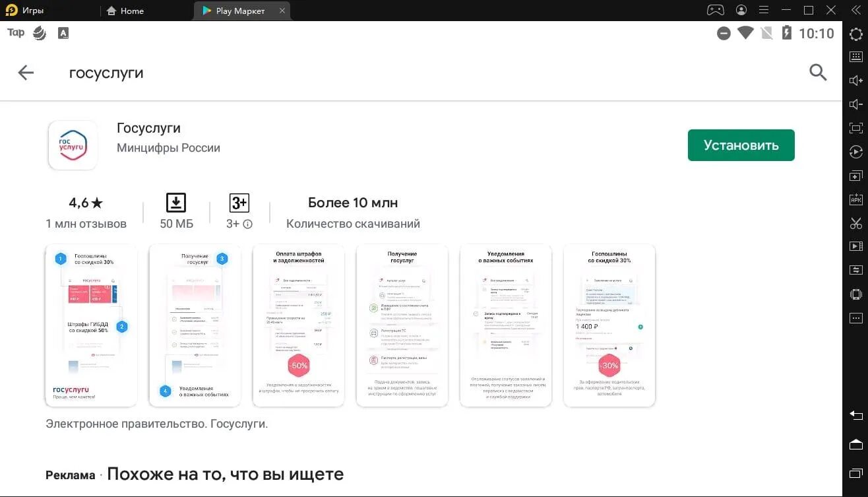The width and height of the screenshot is (868, 497).
Task: Go back with the left arrow
Action: click(x=26, y=73)
